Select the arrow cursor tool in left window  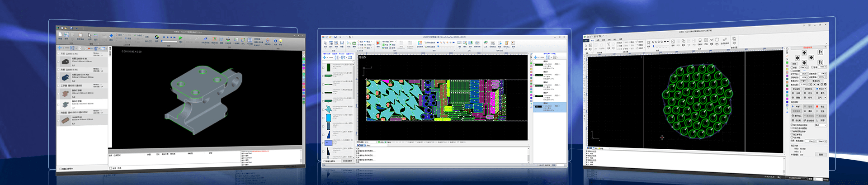[90, 35]
